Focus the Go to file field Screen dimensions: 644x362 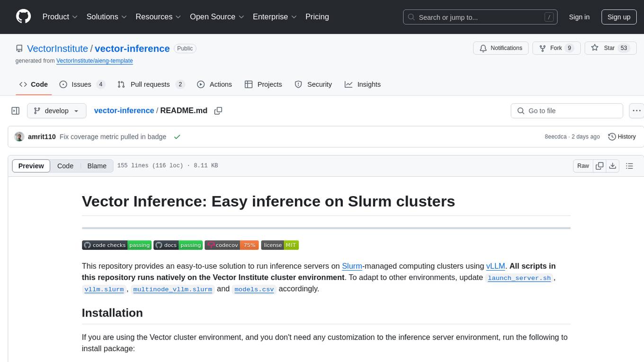click(x=567, y=111)
